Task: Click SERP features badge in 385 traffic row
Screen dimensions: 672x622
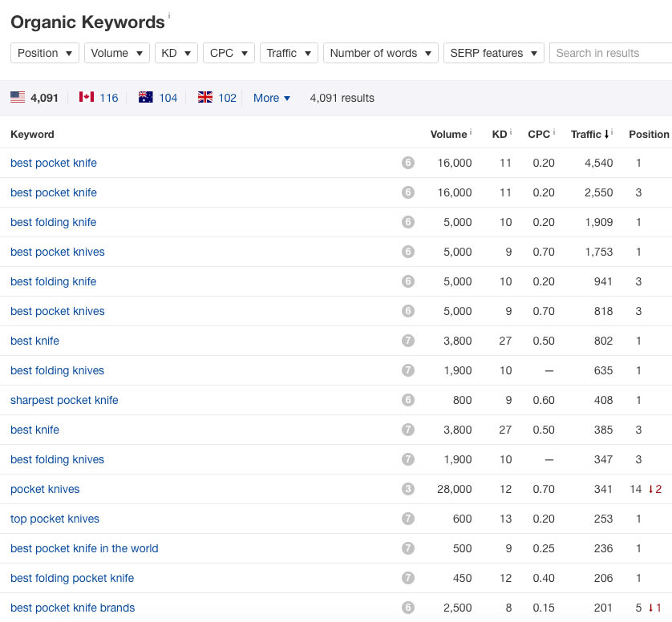Action: point(408,430)
